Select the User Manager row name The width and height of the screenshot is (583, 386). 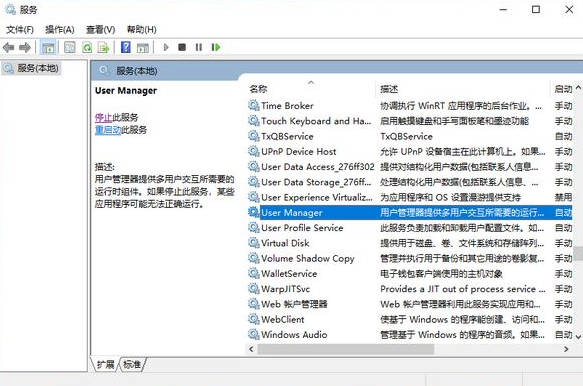click(292, 212)
